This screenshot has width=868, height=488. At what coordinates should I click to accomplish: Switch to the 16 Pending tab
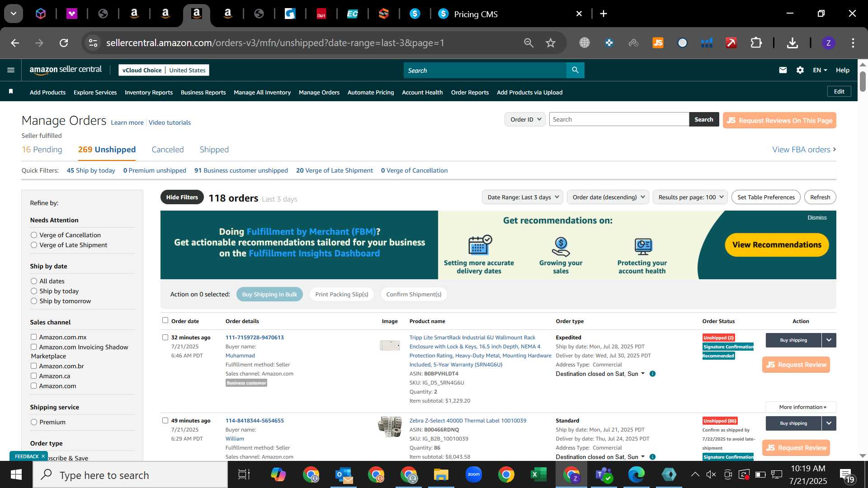tap(42, 150)
